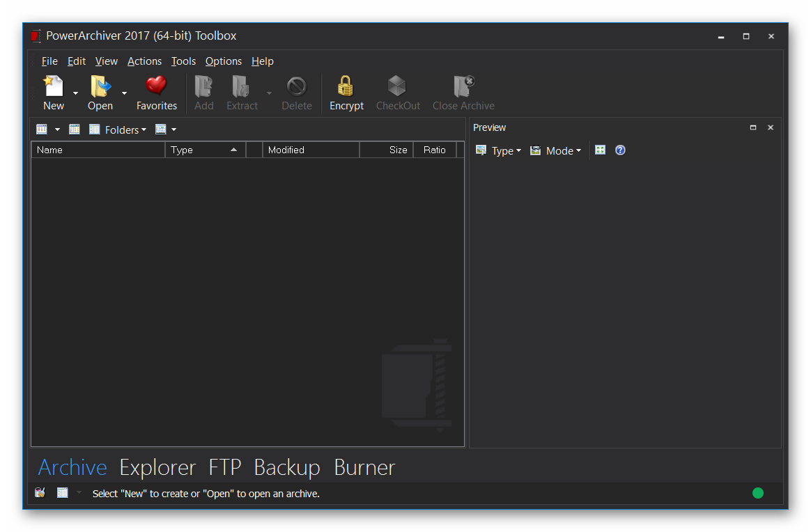
Task: Click the green status indicator dot
Action: pyautogui.click(x=758, y=493)
